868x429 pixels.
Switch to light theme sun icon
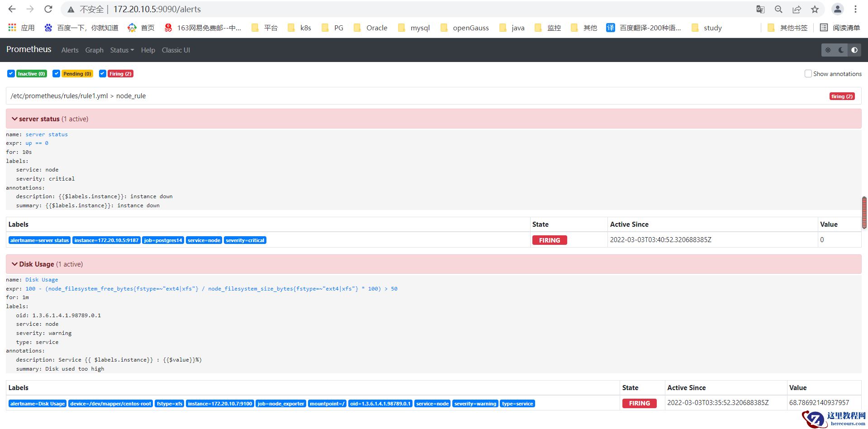click(x=828, y=50)
